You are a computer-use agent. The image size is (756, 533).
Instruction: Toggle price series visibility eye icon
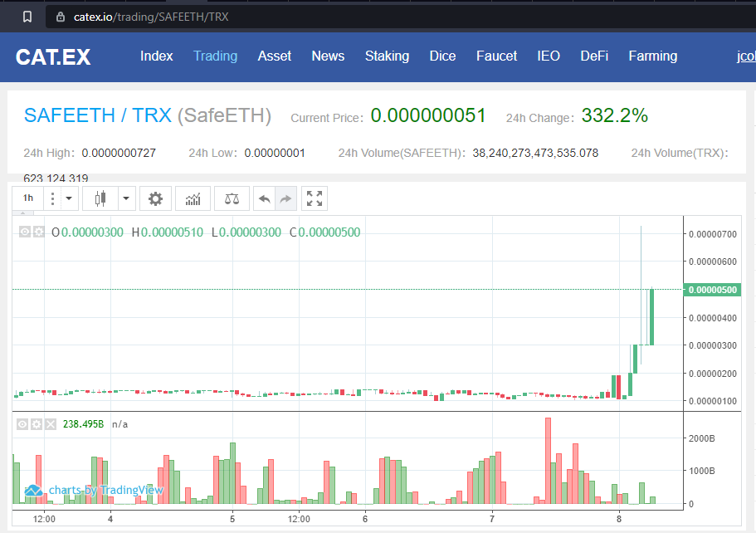(25, 232)
